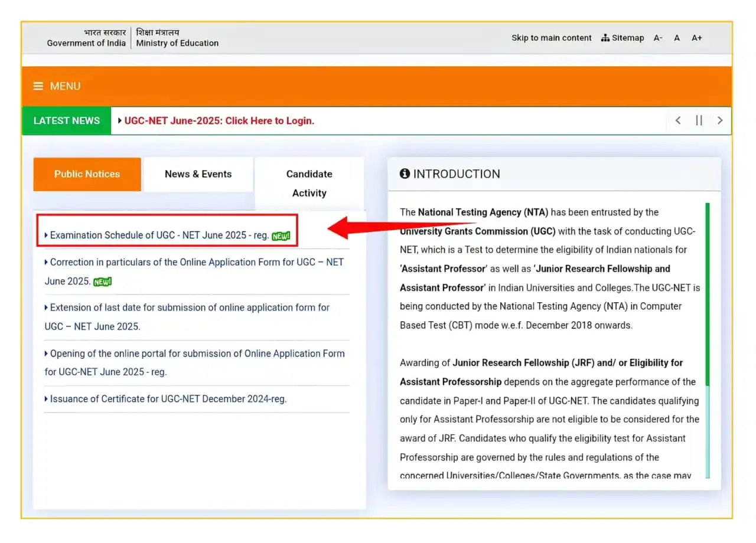Pause the latest news ticker
Viewport: 756px width, 543px height.
[x=699, y=120]
